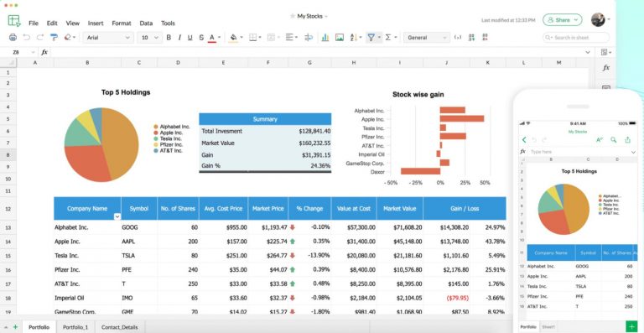Click the Undo arrow icon
The image size is (644, 333).
click(x=27, y=38)
